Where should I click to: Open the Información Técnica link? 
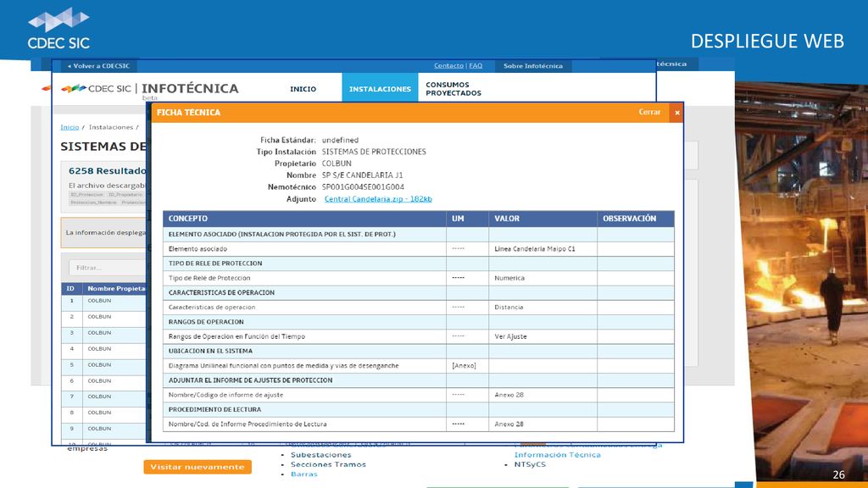(558, 455)
